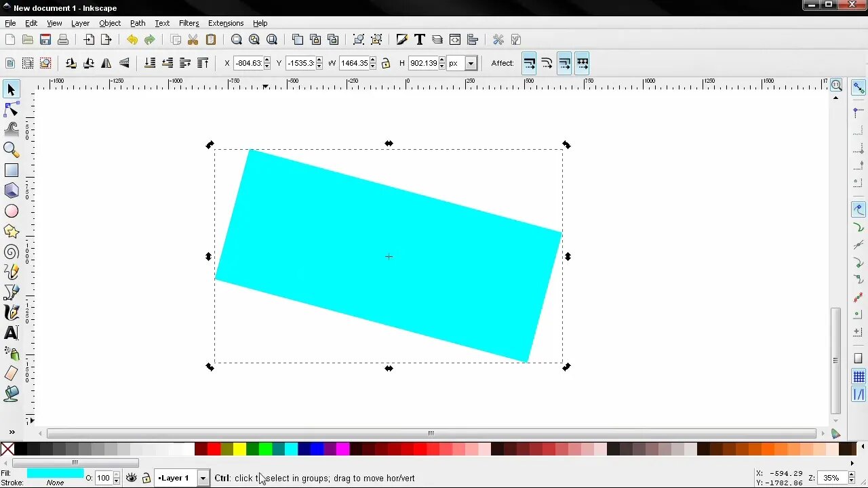
Task: Select the Text tool in toolbox
Action: coord(11,333)
